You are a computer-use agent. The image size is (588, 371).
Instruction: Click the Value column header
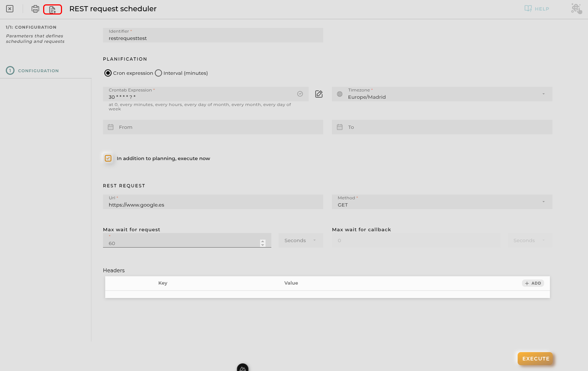(x=291, y=283)
